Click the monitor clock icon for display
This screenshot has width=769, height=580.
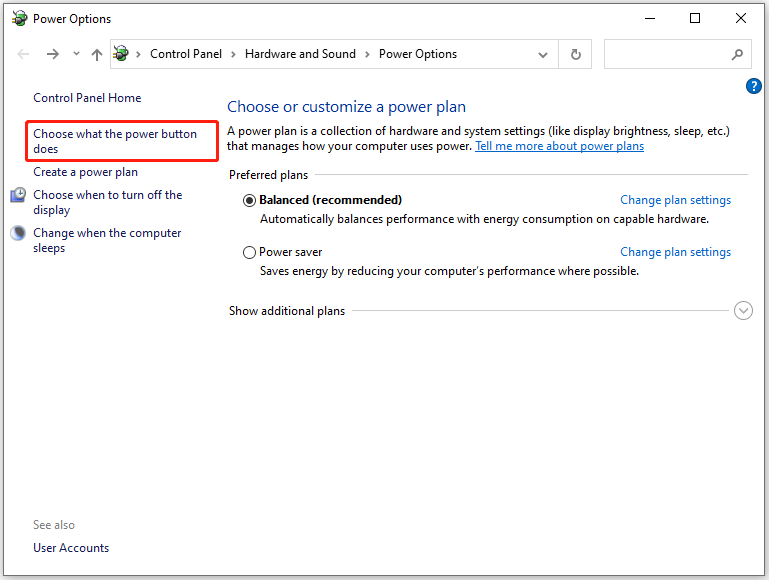click(x=18, y=195)
